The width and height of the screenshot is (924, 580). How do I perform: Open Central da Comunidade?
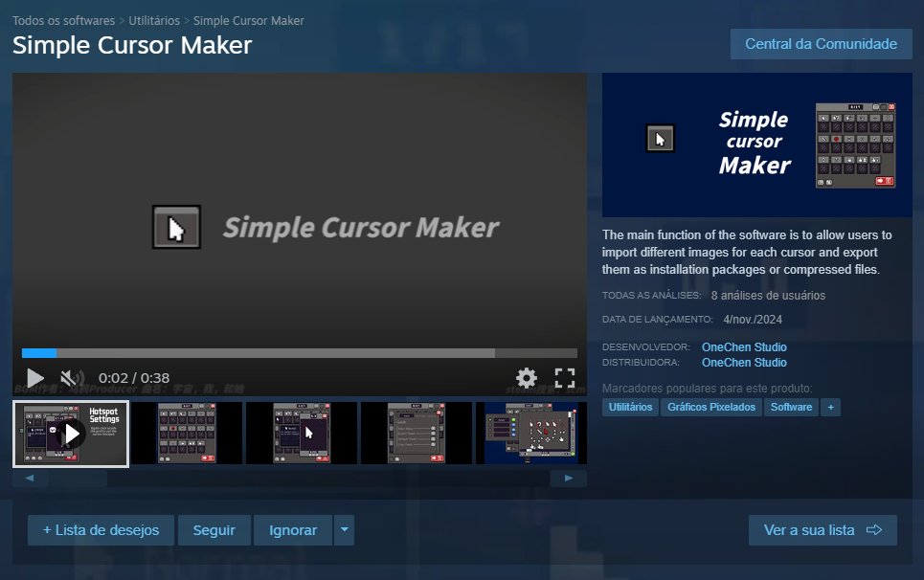coord(821,44)
